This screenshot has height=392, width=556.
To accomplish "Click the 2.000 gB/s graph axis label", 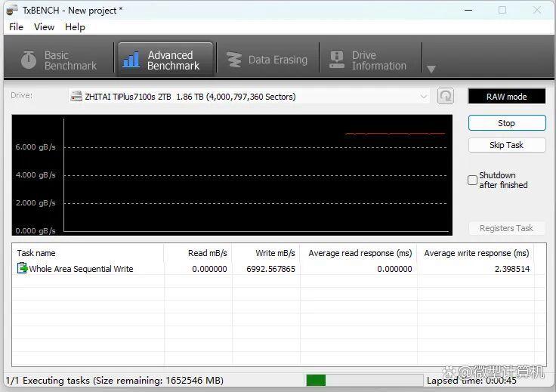I will [x=36, y=202].
